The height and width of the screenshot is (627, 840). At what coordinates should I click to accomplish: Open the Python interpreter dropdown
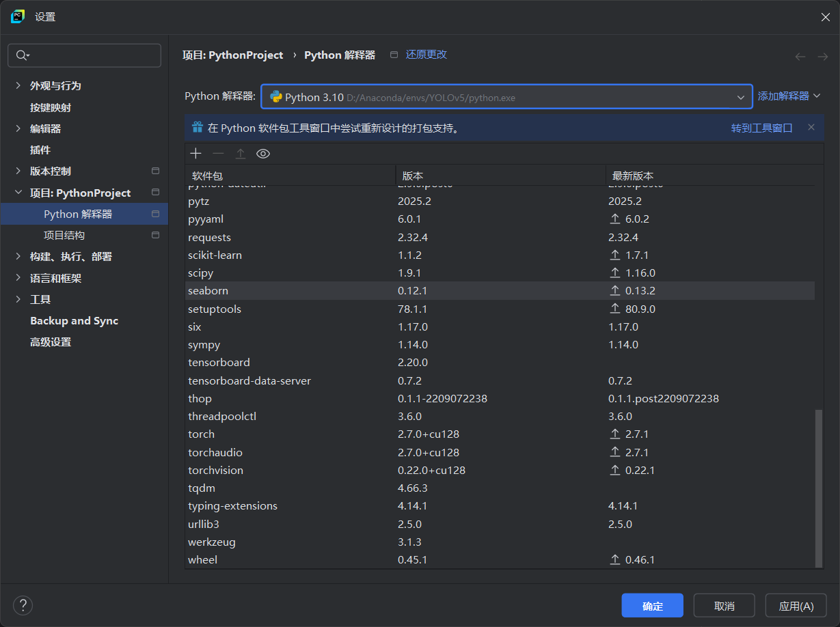741,98
